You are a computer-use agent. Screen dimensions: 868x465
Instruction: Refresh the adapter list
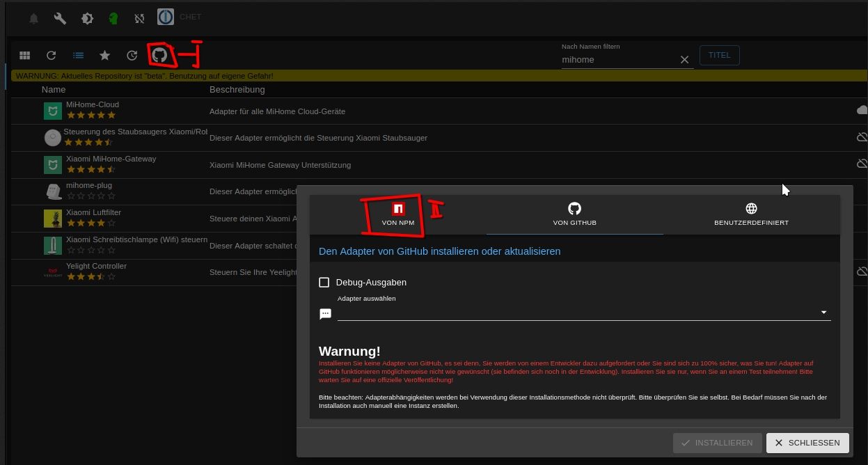tap(51, 56)
